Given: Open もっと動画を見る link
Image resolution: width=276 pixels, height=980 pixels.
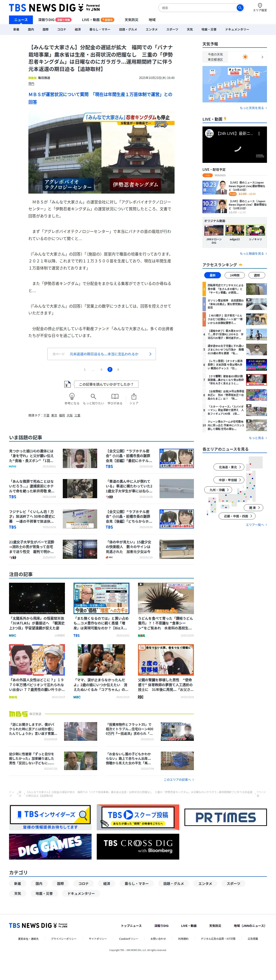Looking at the screenshot, I should tap(253, 253).
